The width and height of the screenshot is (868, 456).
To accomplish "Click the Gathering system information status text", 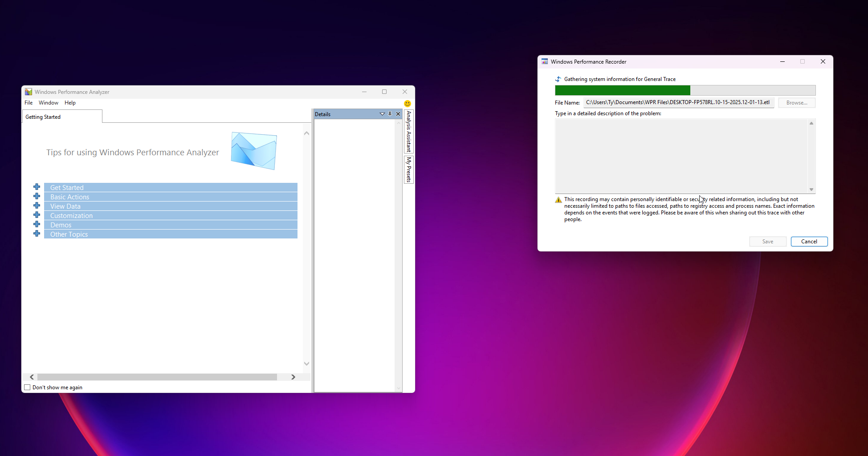I will point(620,79).
